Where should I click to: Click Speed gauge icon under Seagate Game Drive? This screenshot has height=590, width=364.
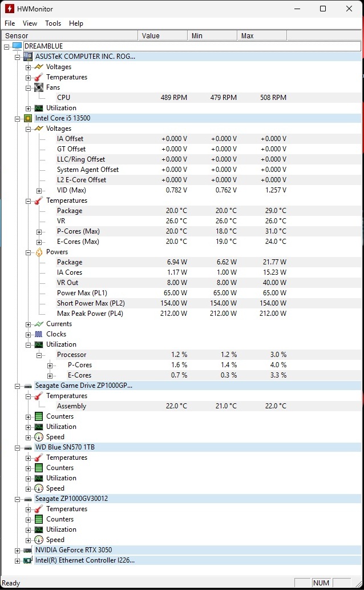(39, 437)
